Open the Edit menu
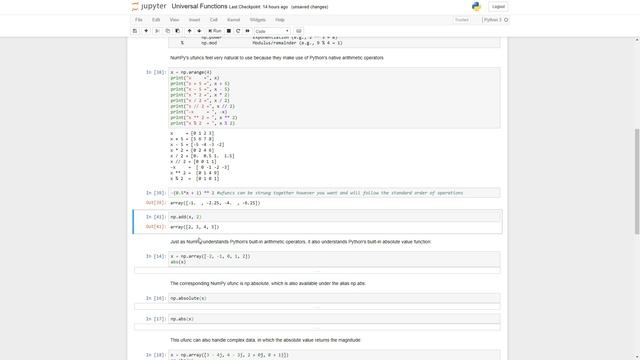 (156, 20)
